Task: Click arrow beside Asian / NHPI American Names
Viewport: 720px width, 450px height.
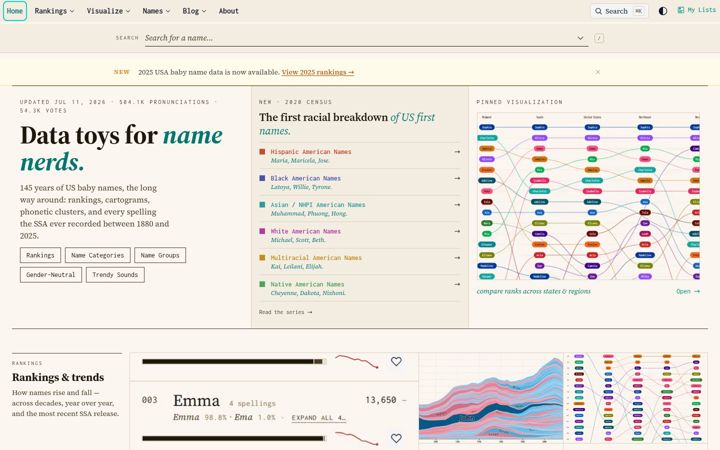Action: click(457, 205)
